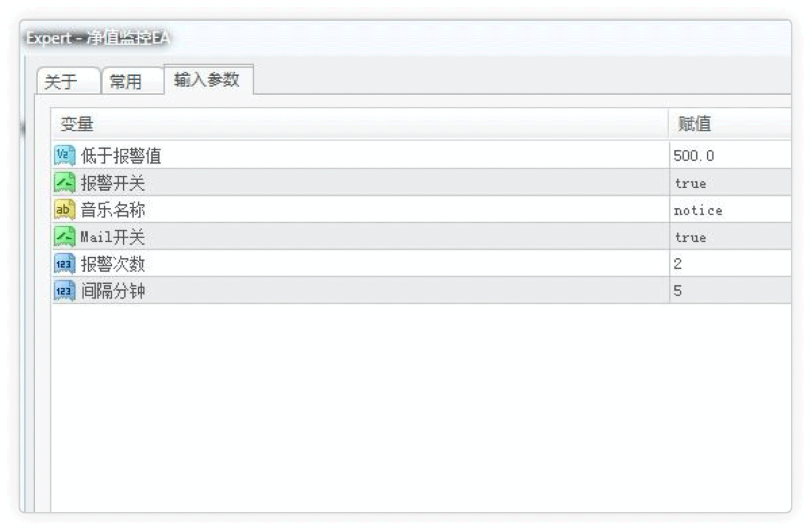Switch to the 关于 tab
Viewport: 811px width, 532px height.
(68, 81)
